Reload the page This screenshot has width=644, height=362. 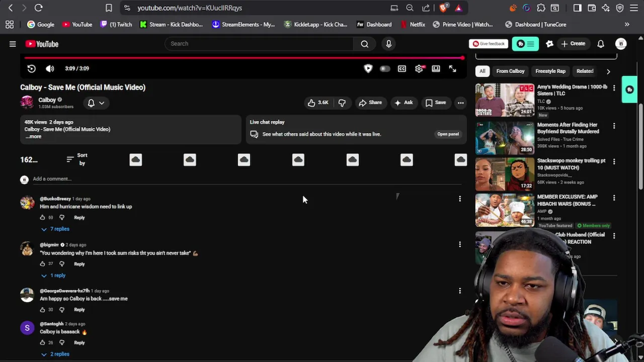[x=38, y=8]
